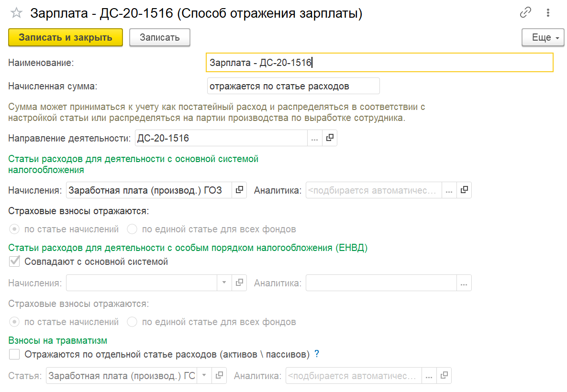
Task: Select ЕНВД Аналитика via ellipsis button
Action: click(x=464, y=283)
